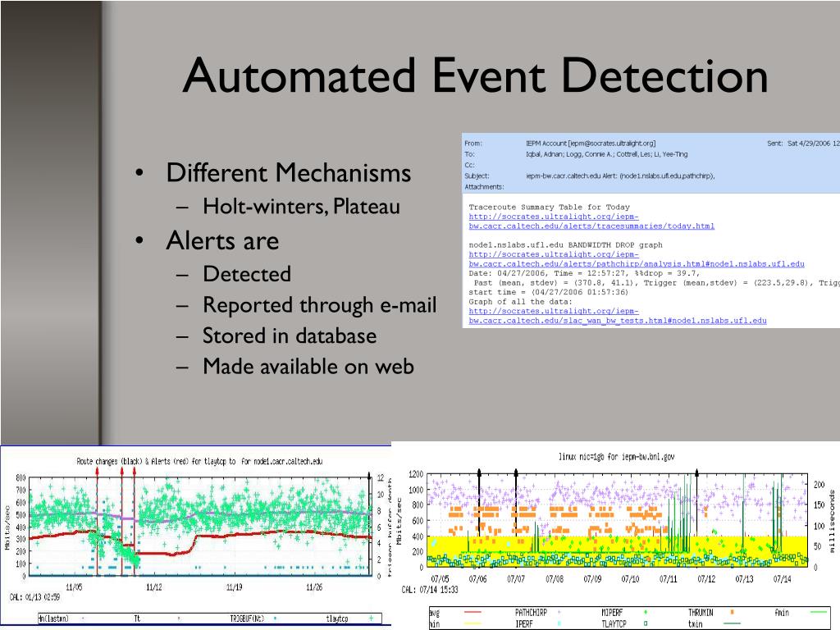The width and height of the screenshot is (840, 630).
Task: Click the 'avg' legend entry
Action: (x=435, y=613)
